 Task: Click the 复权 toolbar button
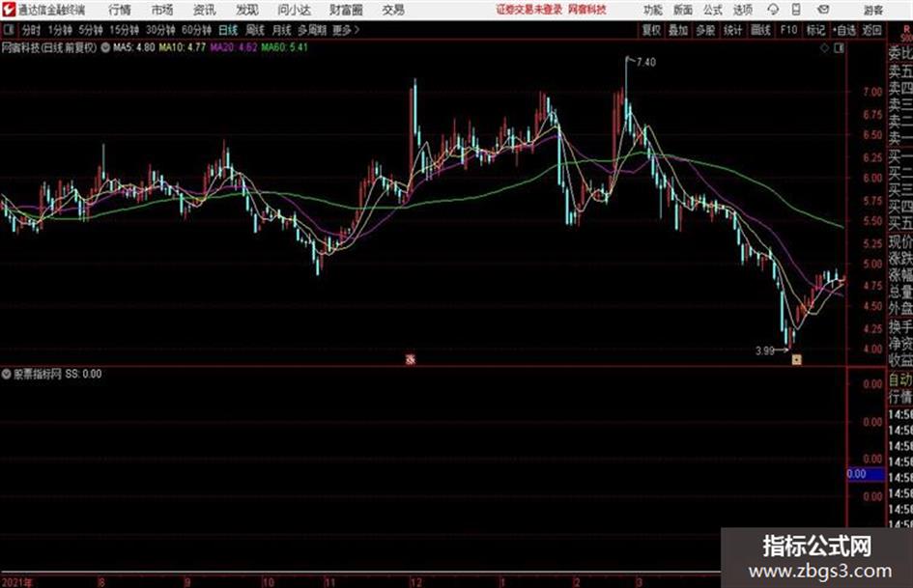click(651, 30)
